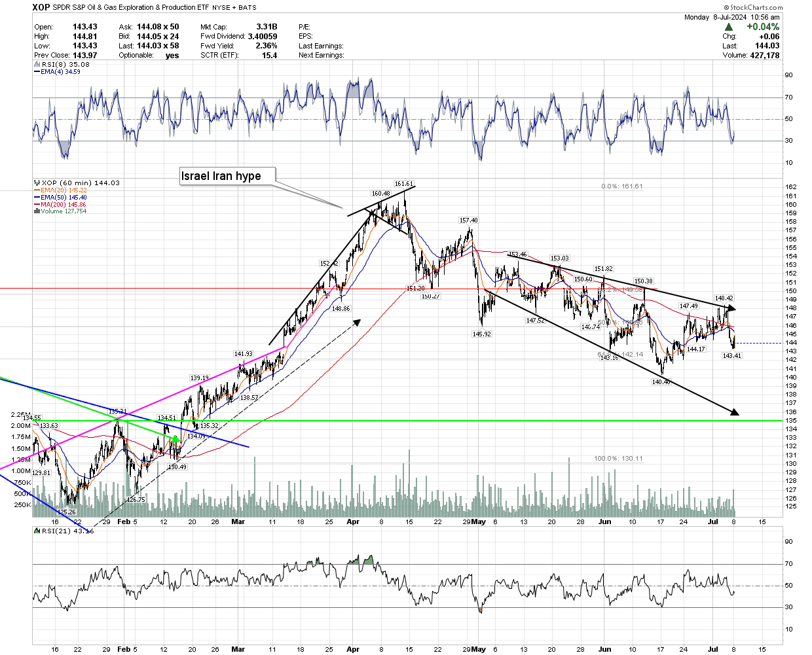Click the 147.52 price label
The height and width of the screenshot is (655, 812).
[535, 321]
